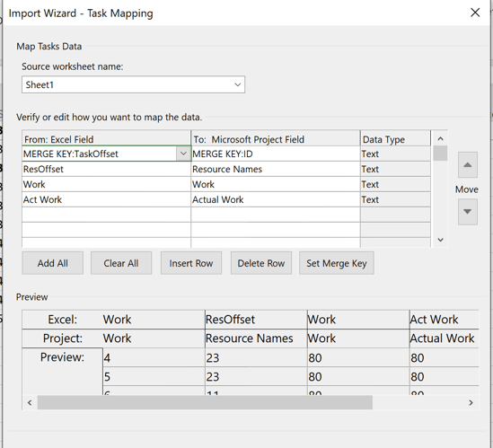Expand the MERGE KEY:TaskOffset field dropdown arrow
Viewport: 493px width, 448px height.
(x=183, y=154)
